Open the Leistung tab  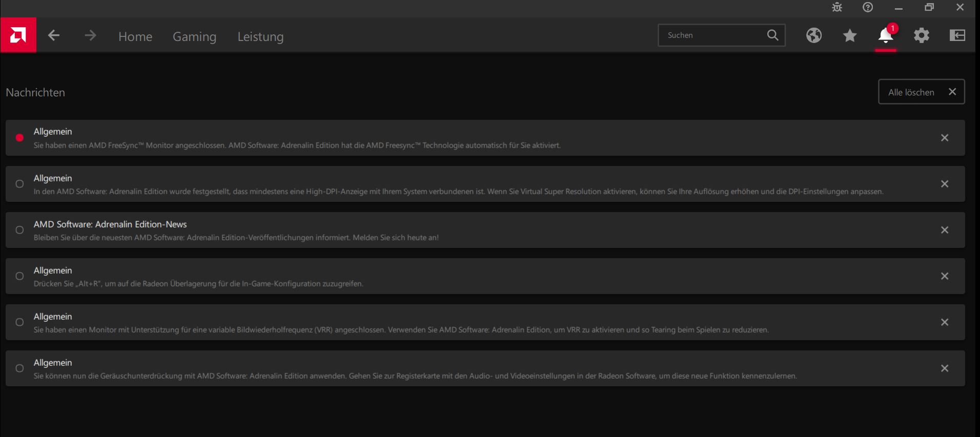click(260, 36)
